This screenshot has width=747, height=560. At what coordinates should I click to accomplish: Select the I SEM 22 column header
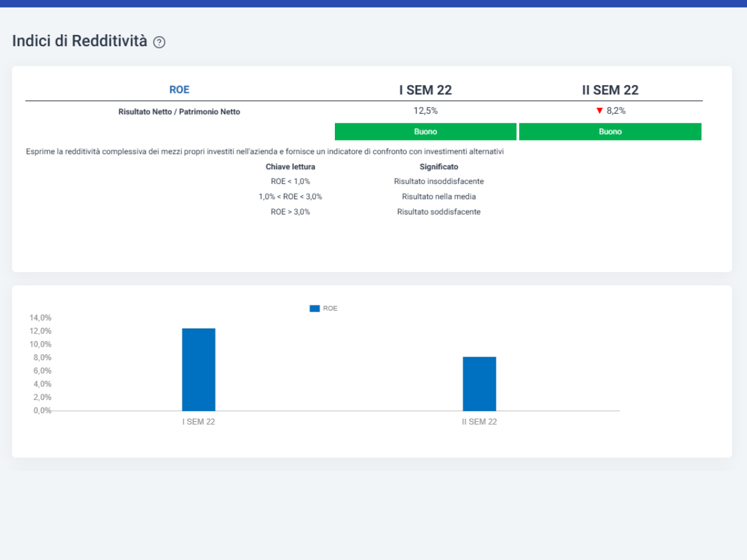pos(426,90)
